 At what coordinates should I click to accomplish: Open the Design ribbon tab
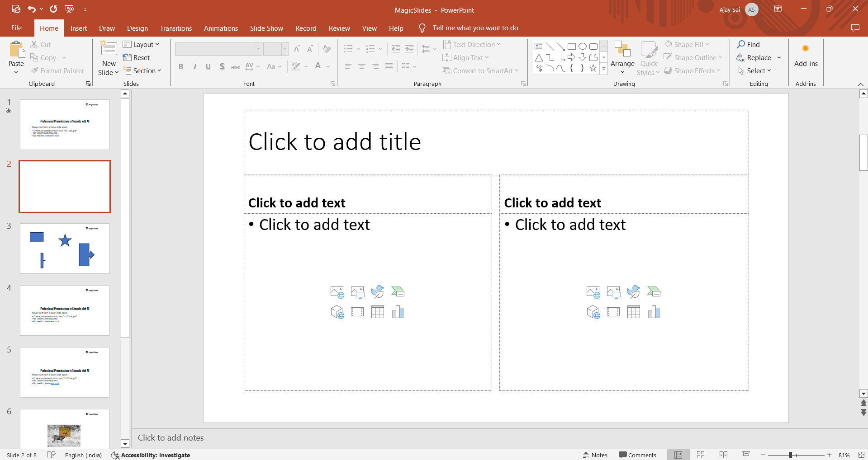(137, 28)
